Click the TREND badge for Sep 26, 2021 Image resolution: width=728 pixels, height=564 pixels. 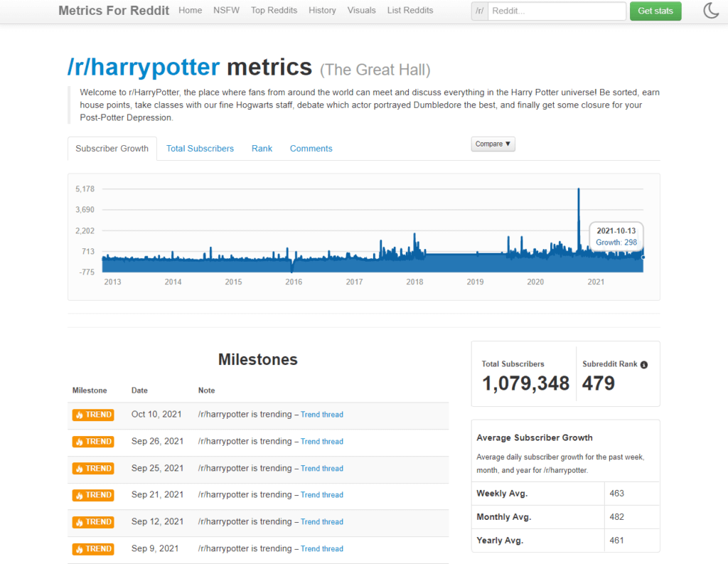(93, 442)
